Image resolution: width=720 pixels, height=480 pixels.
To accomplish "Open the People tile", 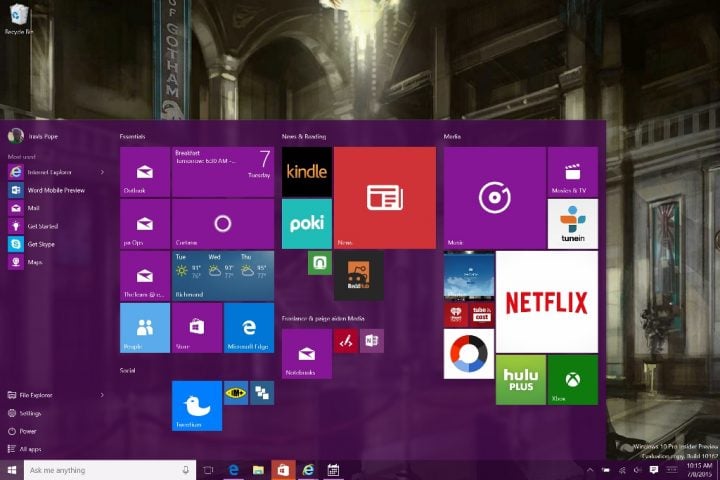I will [x=145, y=328].
